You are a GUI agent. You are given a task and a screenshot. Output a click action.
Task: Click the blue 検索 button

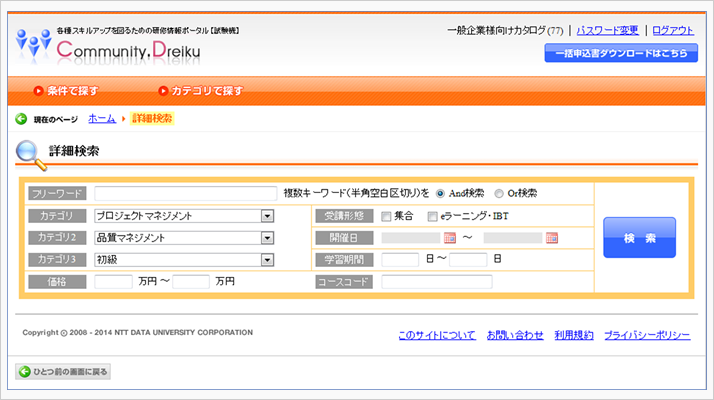(639, 237)
